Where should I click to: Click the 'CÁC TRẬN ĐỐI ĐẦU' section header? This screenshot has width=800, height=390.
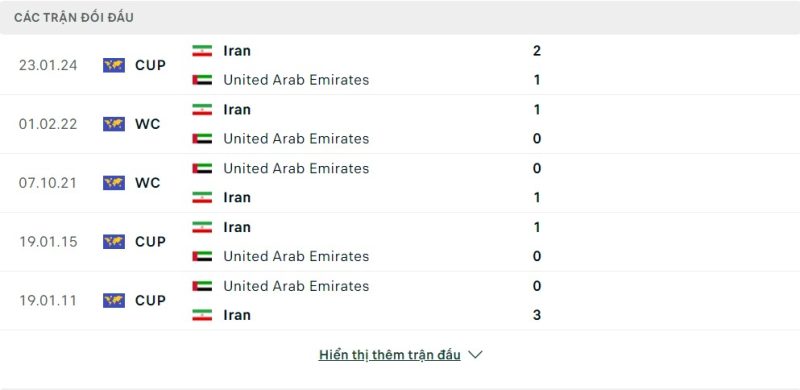coord(74,18)
